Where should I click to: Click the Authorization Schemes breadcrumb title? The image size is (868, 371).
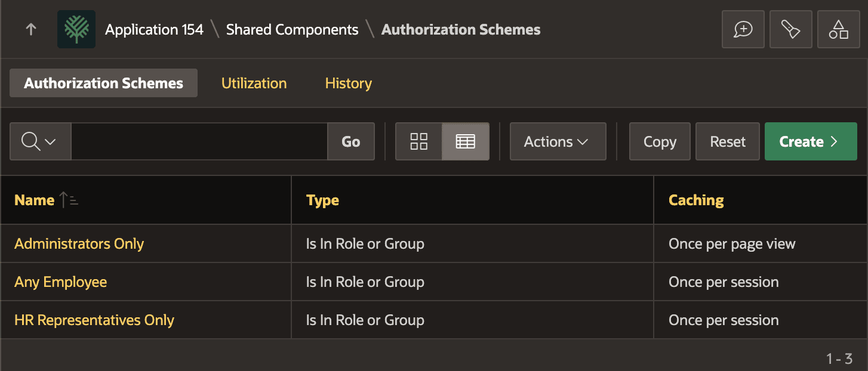pos(461,29)
